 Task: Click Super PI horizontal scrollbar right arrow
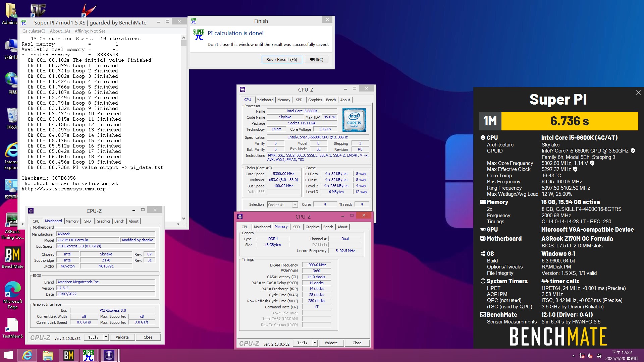pyautogui.click(x=178, y=224)
